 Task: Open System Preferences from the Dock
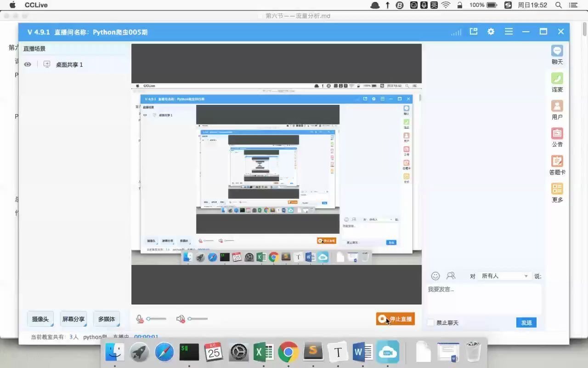239,352
